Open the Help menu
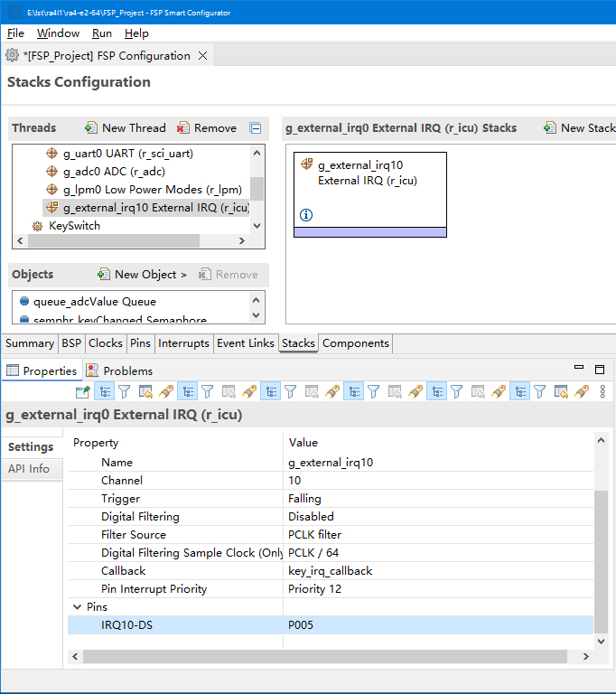This screenshot has width=616, height=694. [x=136, y=33]
